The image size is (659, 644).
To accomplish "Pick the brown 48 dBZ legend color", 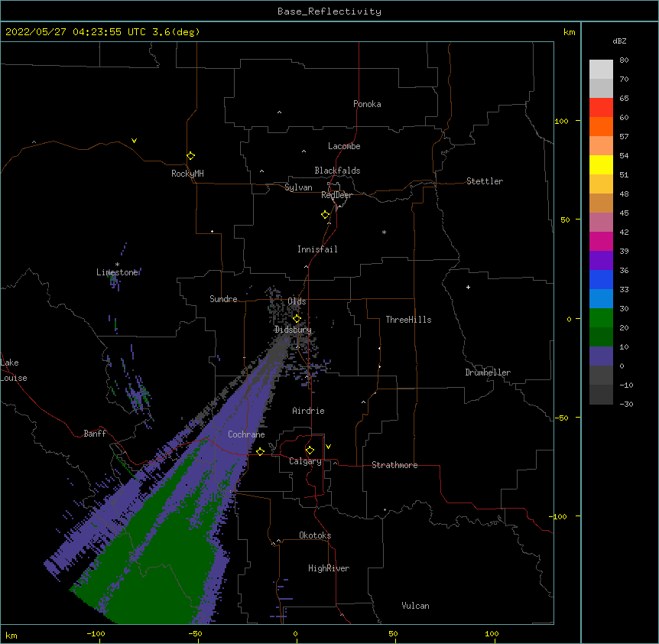I will 601,203.
